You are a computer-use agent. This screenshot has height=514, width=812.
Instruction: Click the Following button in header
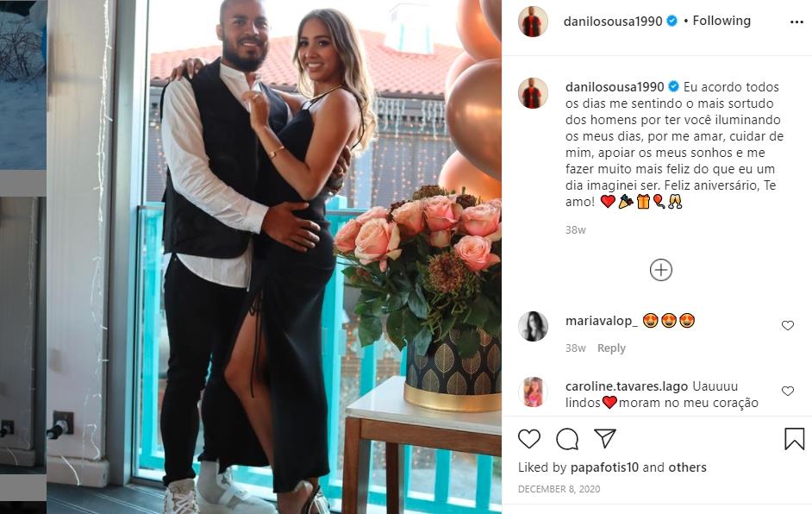point(721,21)
